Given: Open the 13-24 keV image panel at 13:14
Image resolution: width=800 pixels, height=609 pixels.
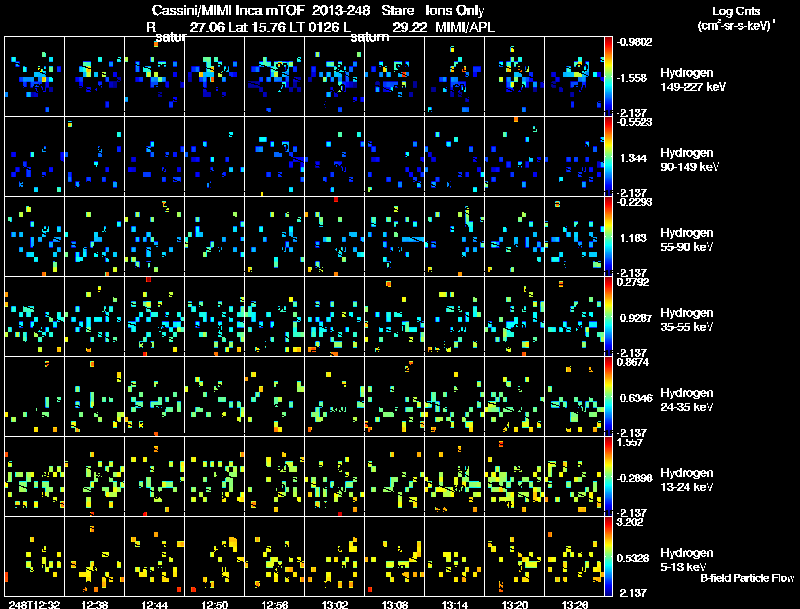Looking at the screenshot, I should [455, 476].
